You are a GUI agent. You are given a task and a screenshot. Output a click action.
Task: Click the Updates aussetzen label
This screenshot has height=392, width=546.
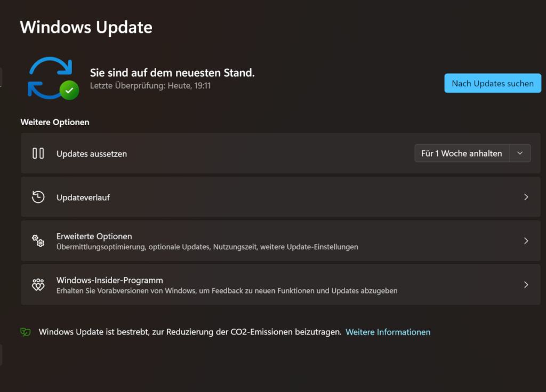point(92,154)
